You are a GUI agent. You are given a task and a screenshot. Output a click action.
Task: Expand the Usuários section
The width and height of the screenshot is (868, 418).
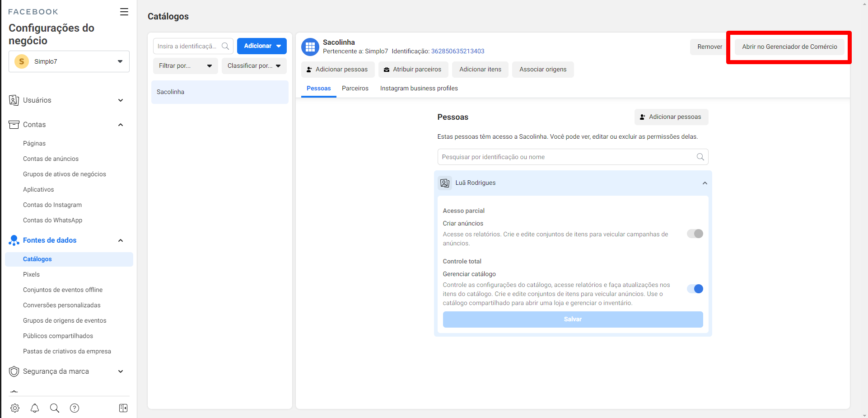coord(121,100)
